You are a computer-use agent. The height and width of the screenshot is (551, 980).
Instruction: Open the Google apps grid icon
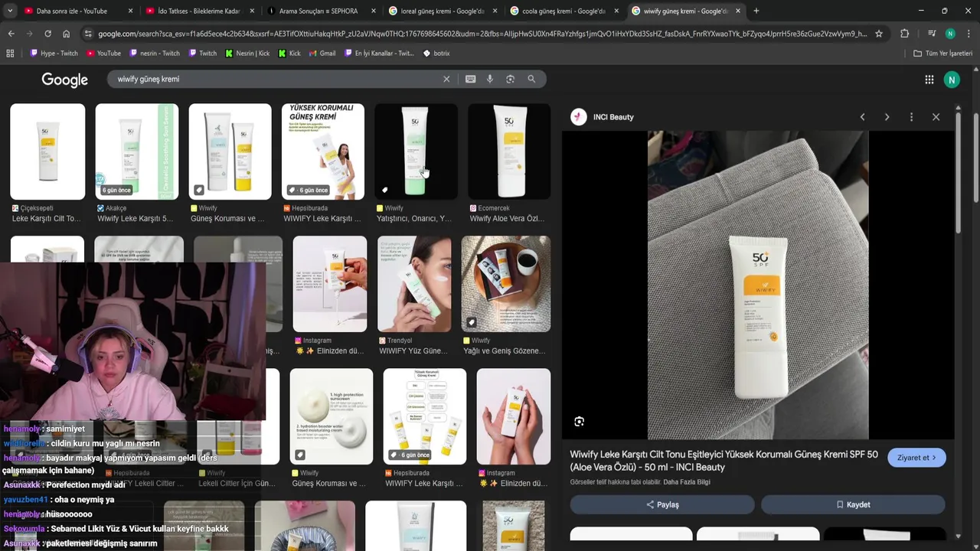tap(929, 80)
